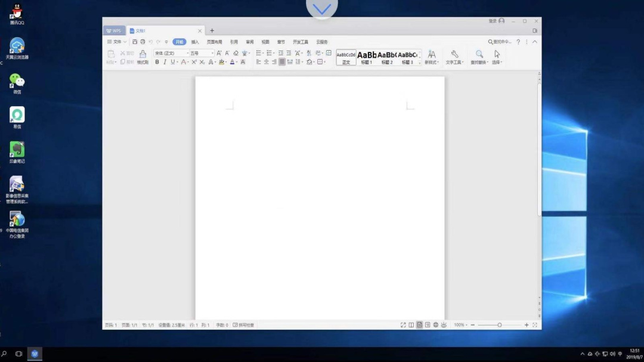Switch to the 插入 (Insert) ribbon tab

point(195,42)
